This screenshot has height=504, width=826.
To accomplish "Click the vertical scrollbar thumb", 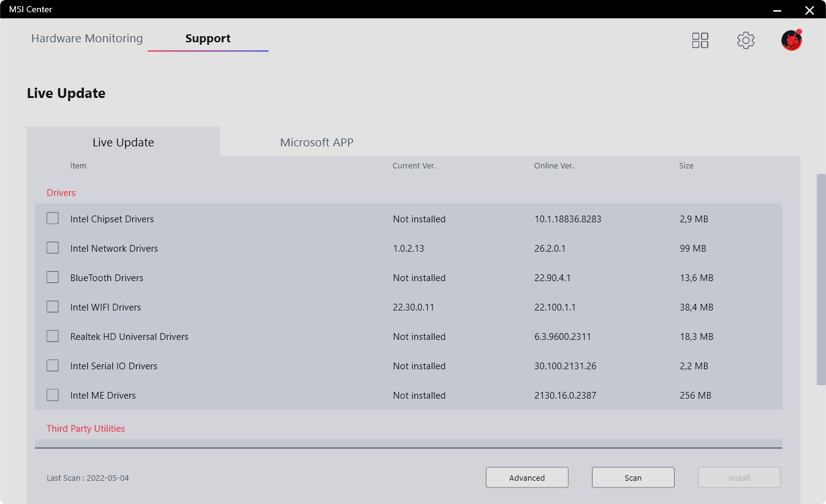I will click(x=821, y=279).
